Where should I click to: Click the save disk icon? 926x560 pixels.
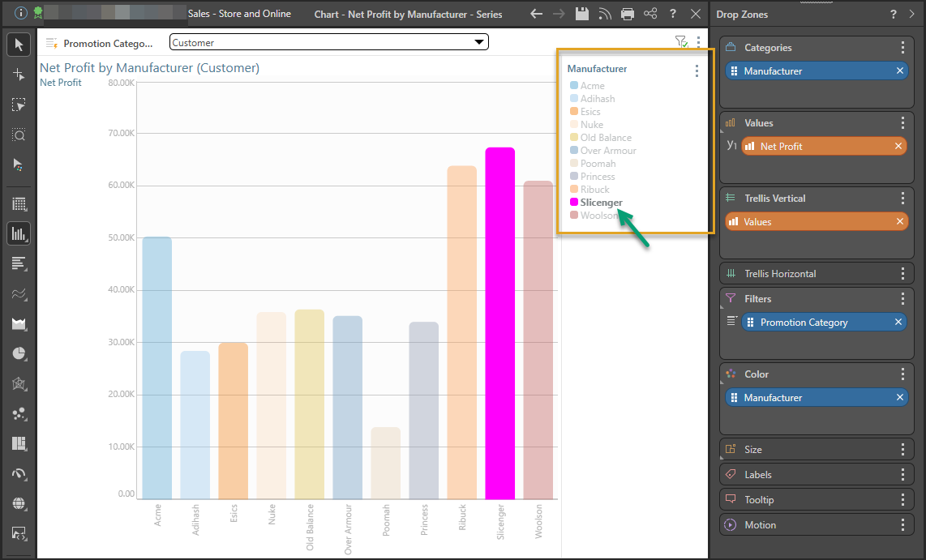[581, 14]
